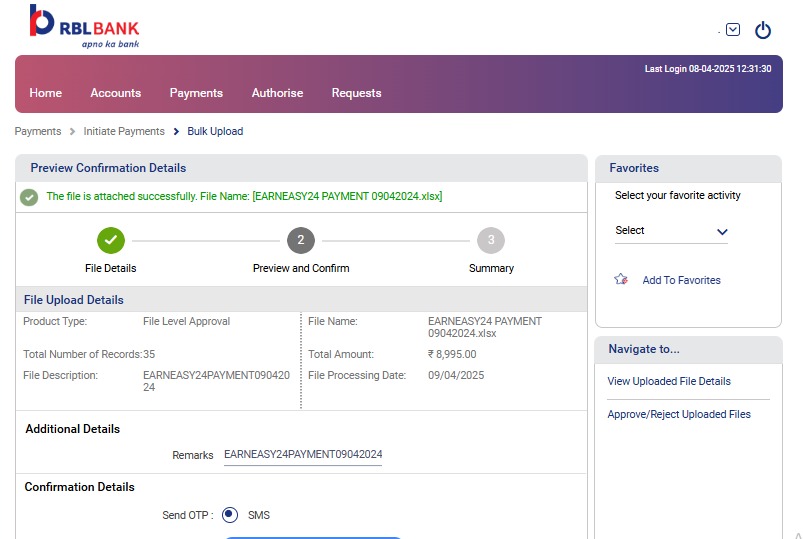The width and height of the screenshot is (803, 539).
Task: Click the RBL Bank logo
Action: 84,26
